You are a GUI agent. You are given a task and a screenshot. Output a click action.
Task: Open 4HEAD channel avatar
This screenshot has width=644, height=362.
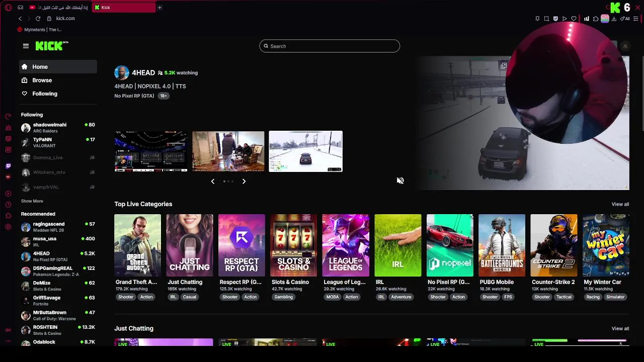tap(122, 72)
